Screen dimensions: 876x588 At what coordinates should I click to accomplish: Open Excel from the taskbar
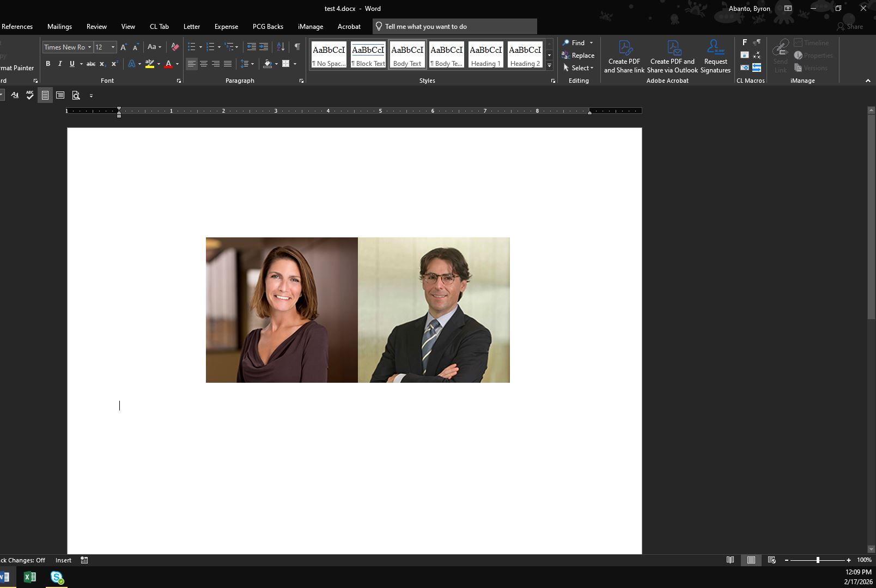30,577
